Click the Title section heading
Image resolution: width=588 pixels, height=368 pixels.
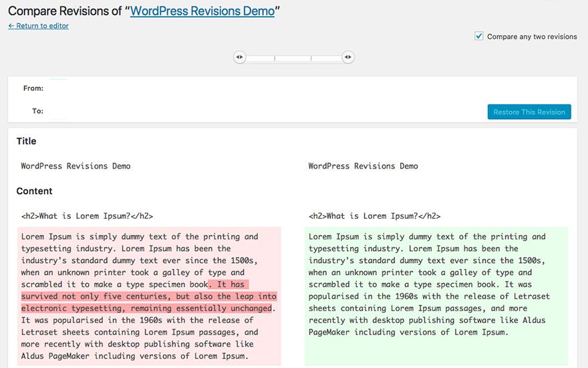[x=27, y=141]
